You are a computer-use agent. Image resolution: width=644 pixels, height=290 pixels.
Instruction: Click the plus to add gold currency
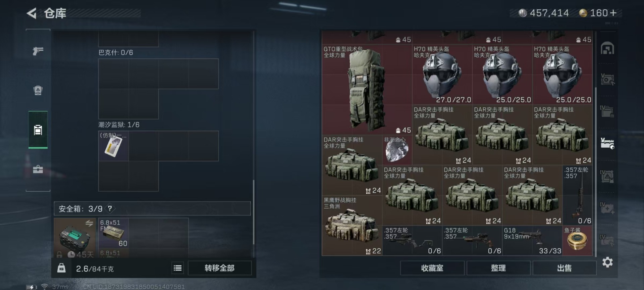613,13
